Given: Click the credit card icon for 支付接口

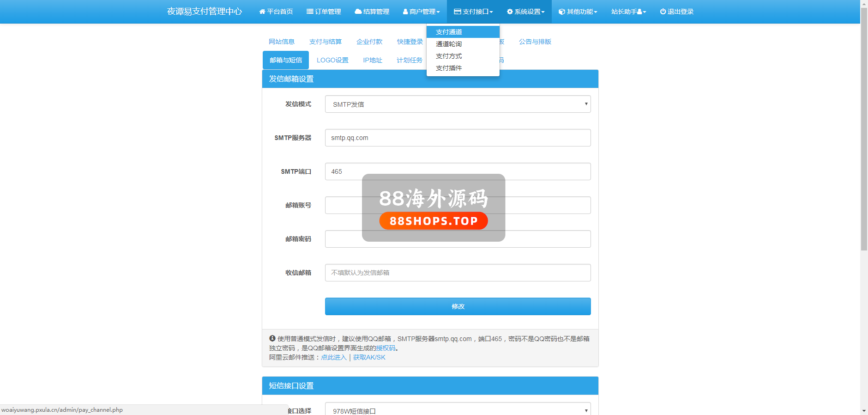Looking at the screenshot, I should coord(458,12).
